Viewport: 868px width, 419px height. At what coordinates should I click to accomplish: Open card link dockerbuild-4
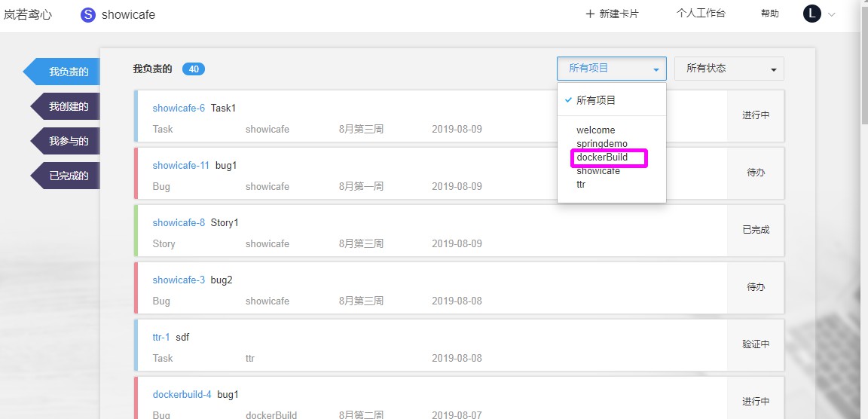tap(182, 395)
